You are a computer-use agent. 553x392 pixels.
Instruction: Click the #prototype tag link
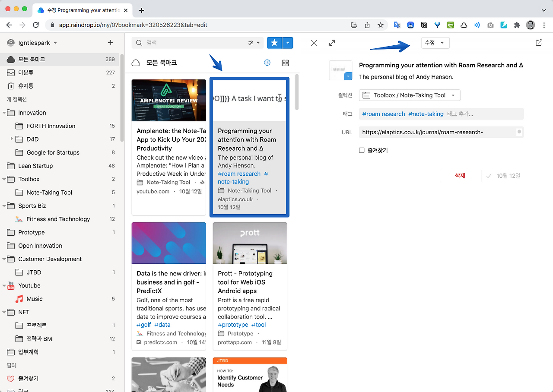point(233,325)
